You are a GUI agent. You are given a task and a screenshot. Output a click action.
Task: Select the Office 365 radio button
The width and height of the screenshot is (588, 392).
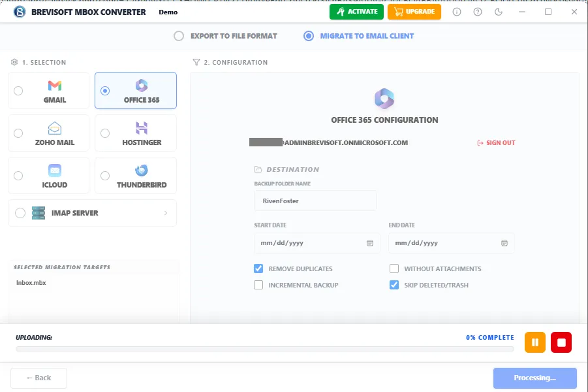(x=105, y=91)
